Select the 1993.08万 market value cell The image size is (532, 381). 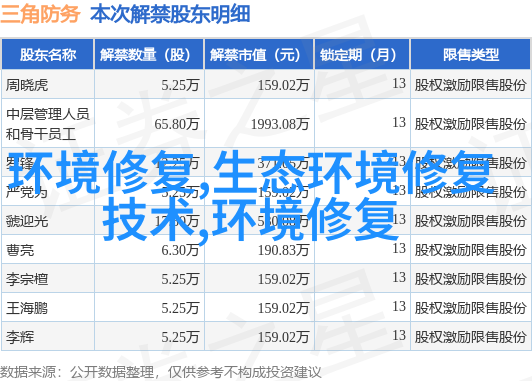click(x=280, y=124)
